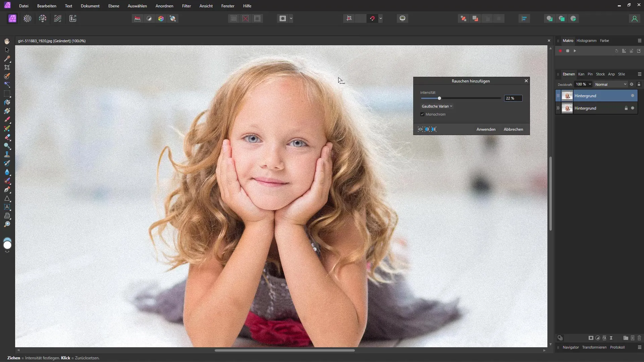Open the Makro panel hamburger menu
This screenshot has height=362, width=644.
point(639,41)
